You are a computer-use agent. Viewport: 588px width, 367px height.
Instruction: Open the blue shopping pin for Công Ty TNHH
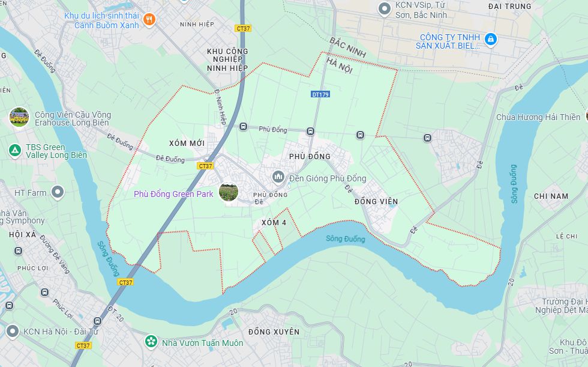tap(491, 40)
